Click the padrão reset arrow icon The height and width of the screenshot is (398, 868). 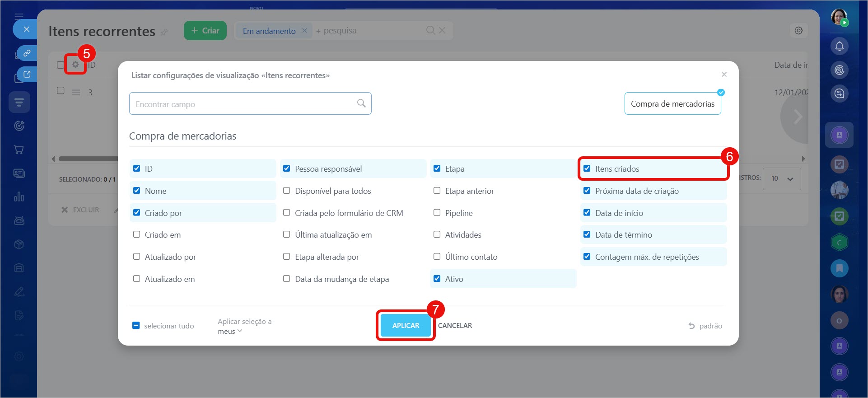coord(691,326)
